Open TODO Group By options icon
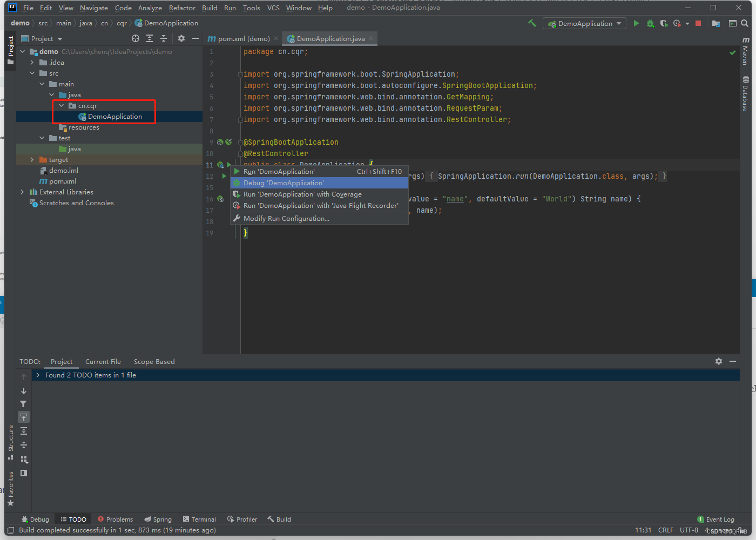The width and height of the screenshot is (756, 540). tap(23, 459)
